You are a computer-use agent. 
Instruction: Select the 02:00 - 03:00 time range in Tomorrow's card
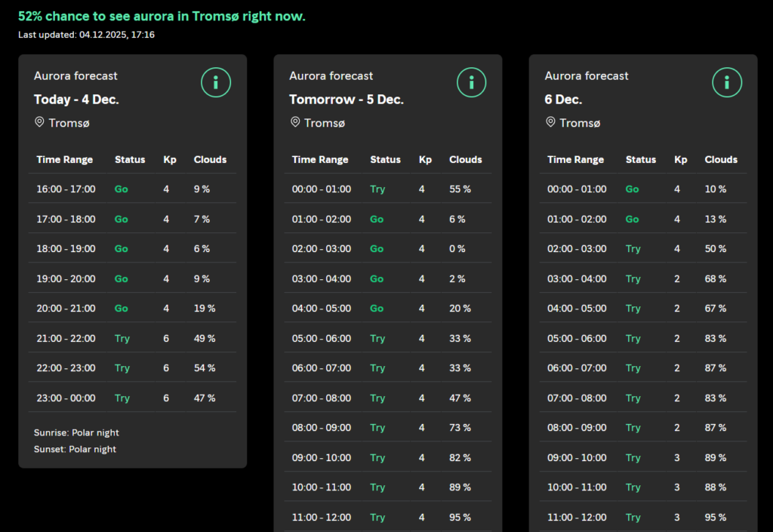pos(321,248)
